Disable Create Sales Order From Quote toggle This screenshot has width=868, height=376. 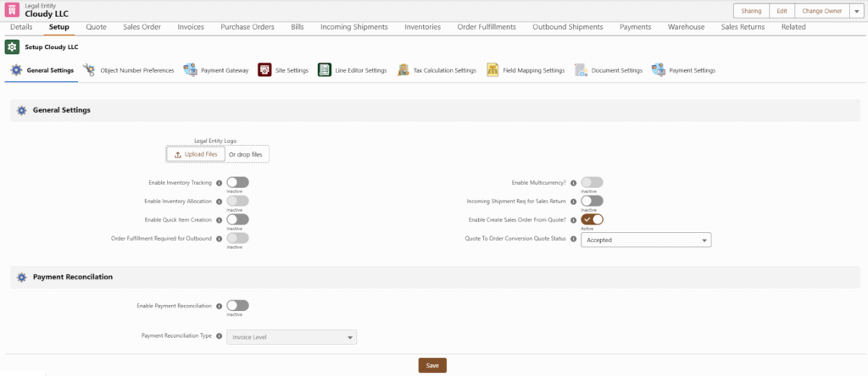click(x=592, y=219)
